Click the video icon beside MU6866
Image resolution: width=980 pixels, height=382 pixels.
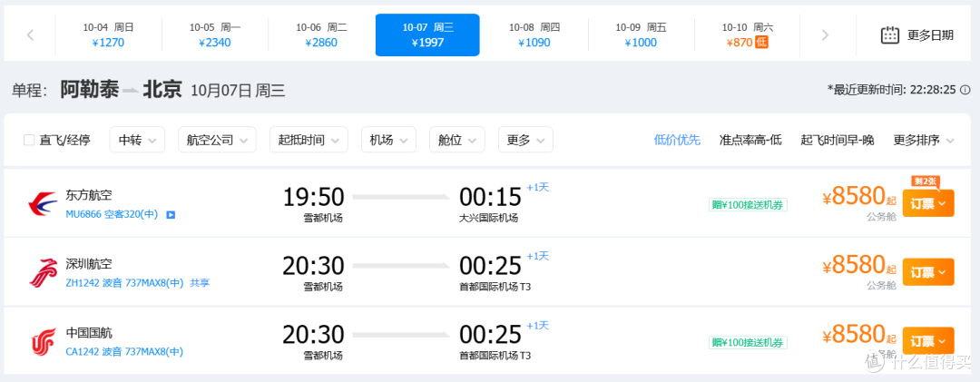[x=171, y=215]
